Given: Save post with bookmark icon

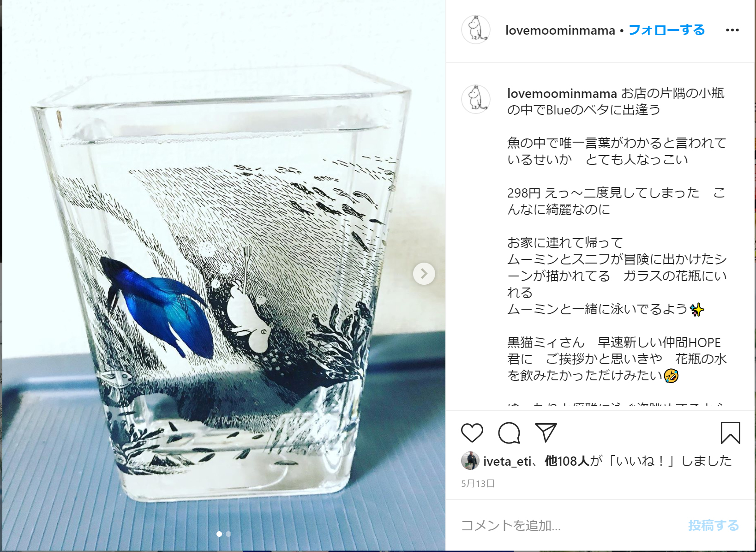Looking at the screenshot, I should [730, 433].
